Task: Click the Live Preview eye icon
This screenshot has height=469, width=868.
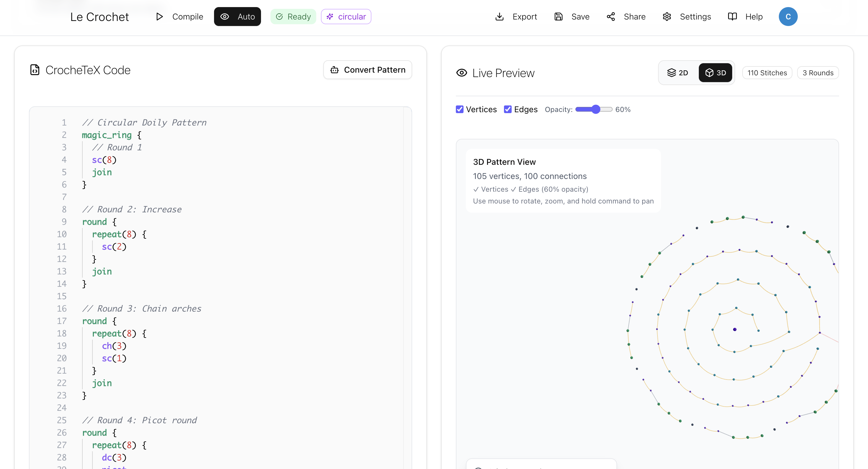Action: coord(461,73)
